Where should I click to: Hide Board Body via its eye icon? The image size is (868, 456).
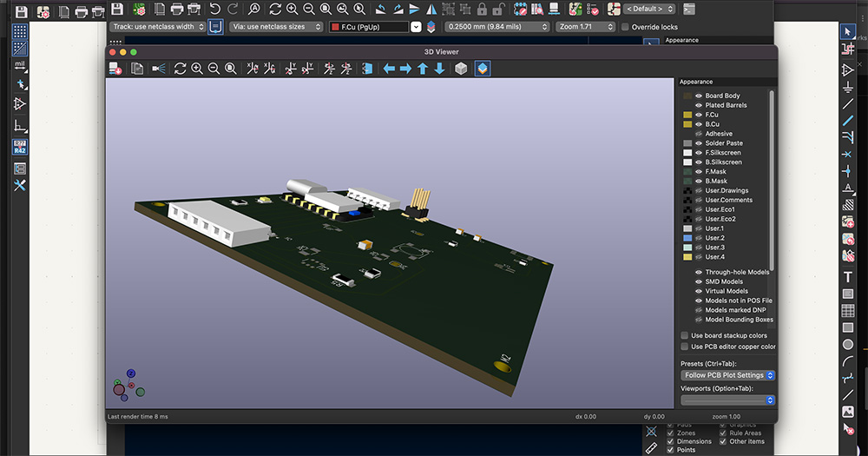(x=699, y=96)
